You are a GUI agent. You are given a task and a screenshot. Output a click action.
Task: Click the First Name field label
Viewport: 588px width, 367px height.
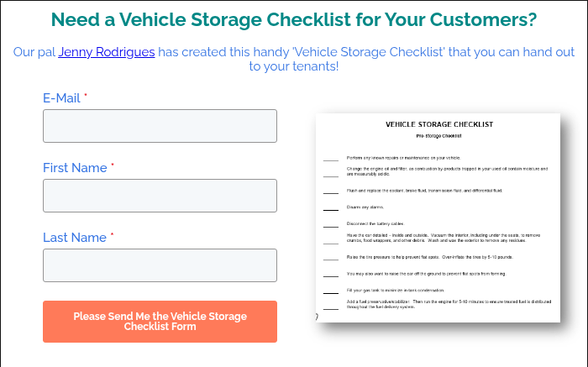point(75,168)
